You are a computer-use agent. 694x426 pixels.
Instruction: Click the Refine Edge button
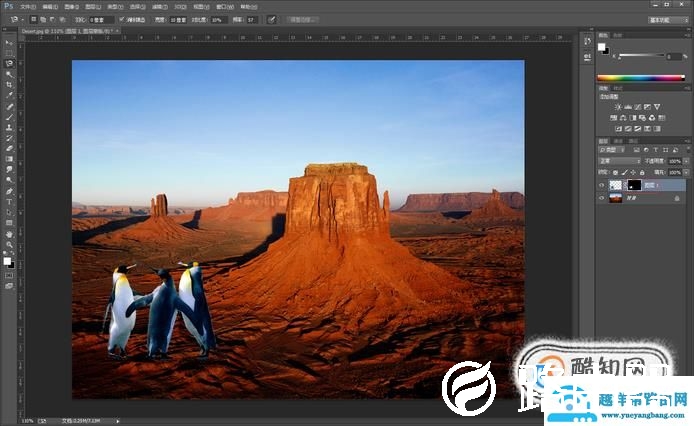tap(302, 20)
